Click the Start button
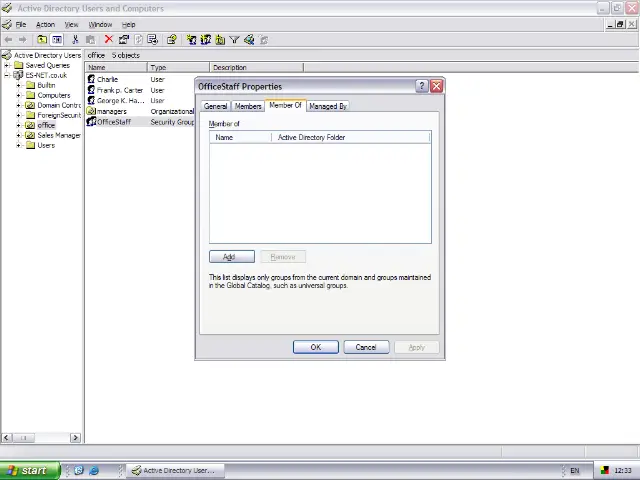Image resolution: width=640 pixels, height=480 pixels. click(30, 471)
